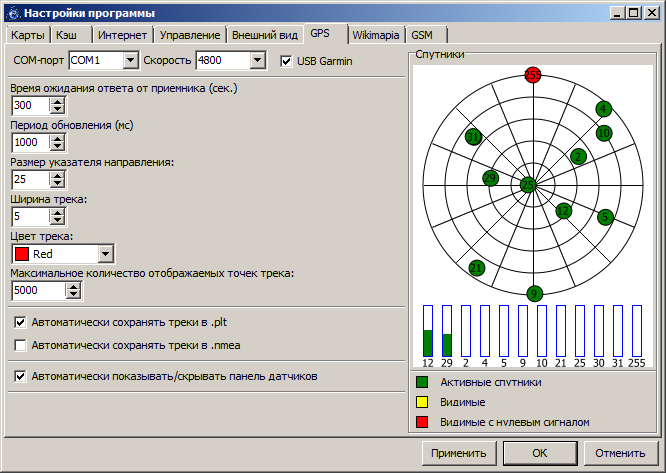Screen dimensions: 666x473
Task: Enable the USB Garmin checkbox
Action: 286,62
